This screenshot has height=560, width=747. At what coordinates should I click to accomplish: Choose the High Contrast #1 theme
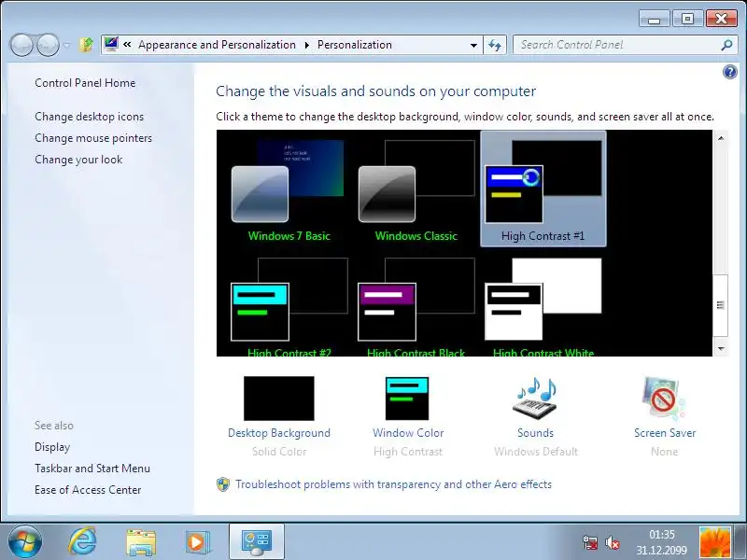pyautogui.click(x=543, y=189)
